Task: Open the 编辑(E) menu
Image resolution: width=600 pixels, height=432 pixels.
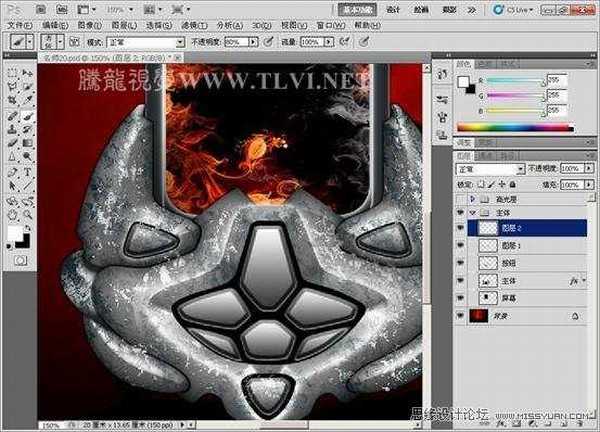Action: coord(55,26)
